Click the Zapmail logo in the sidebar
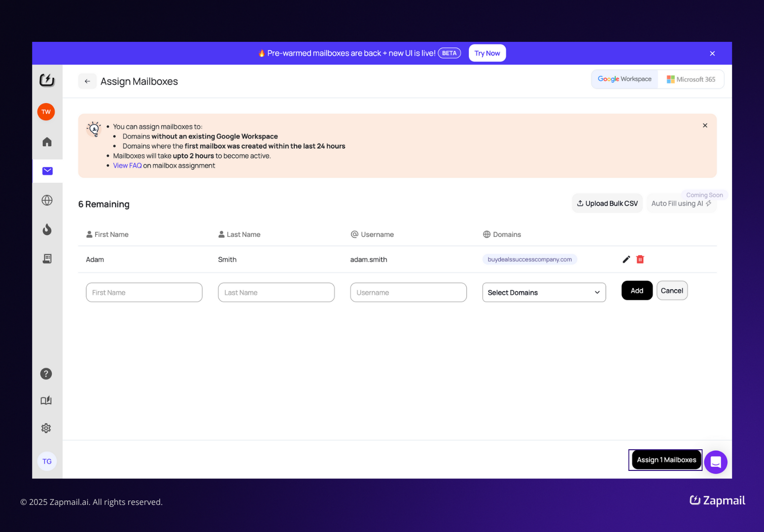Image resolution: width=764 pixels, height=532 pixels. 47,80
